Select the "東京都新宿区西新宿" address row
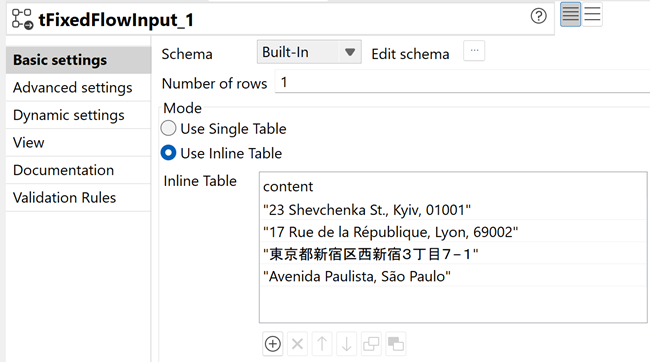650x362 pixels. click(453, 254)
